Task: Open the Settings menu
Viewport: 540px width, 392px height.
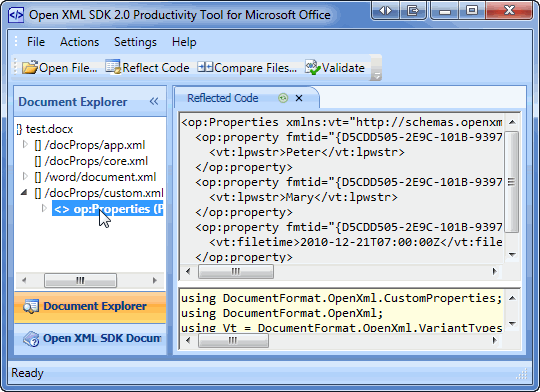Action: 135,42
